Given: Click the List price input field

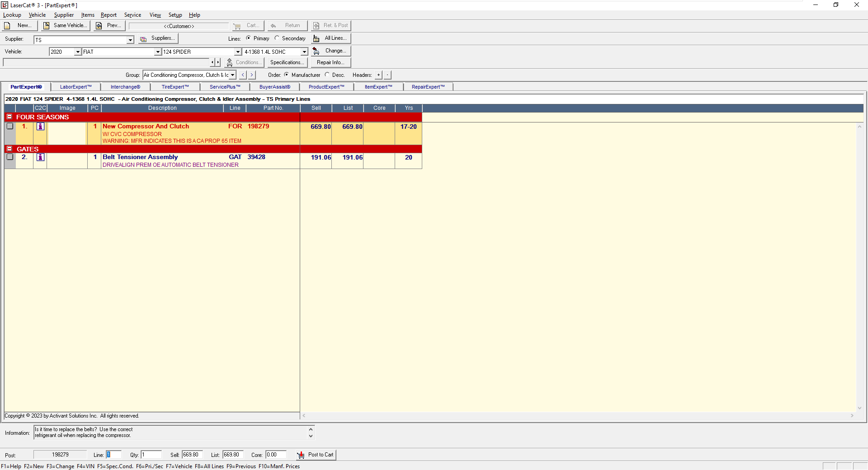Looking at the screenshot, I should pos(233,455).
